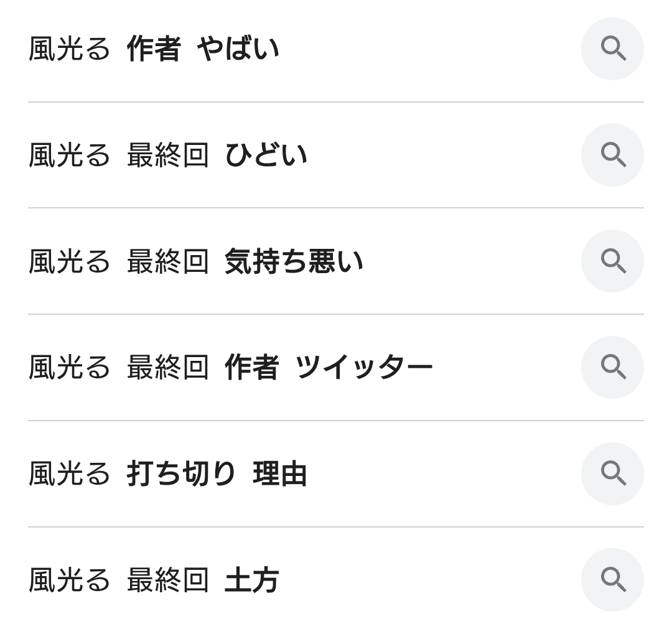Click the bold text ひどい
Image resolution: width=672 pixels, height=624 pixels.
[266, 156]
